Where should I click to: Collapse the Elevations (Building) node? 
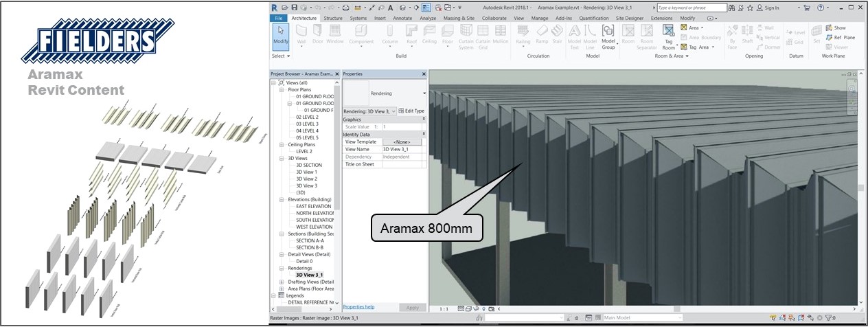(x=282, y=199)
